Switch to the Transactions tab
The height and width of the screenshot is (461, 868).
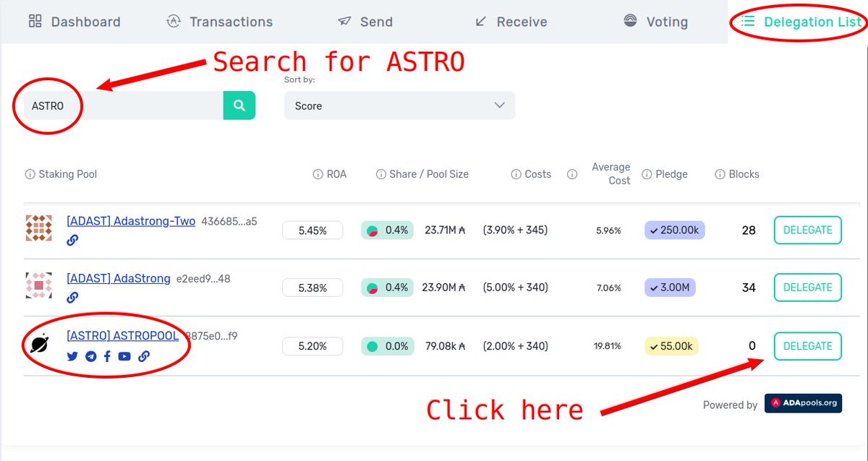(x=219, y=22)
